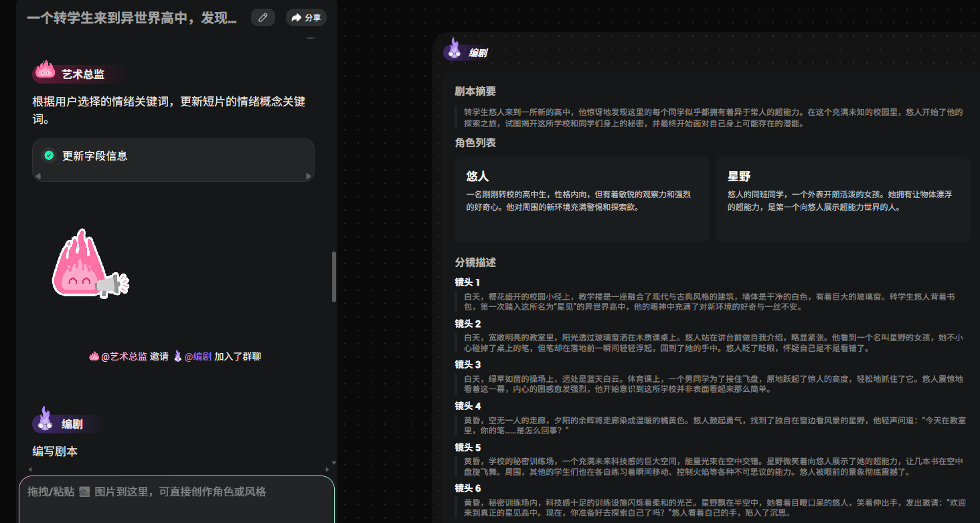Click the image icon in the input box
Image resolution: width=980 pixels, height=523 pixels.
tap(84, 492)
